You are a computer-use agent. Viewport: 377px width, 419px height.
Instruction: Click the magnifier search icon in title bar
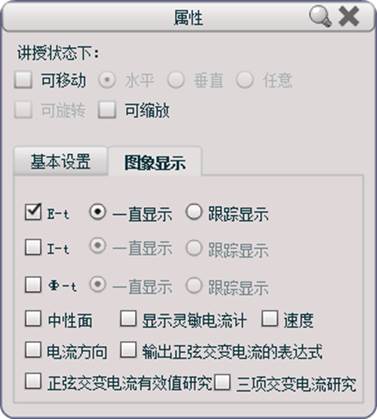[x=320, y=16]
